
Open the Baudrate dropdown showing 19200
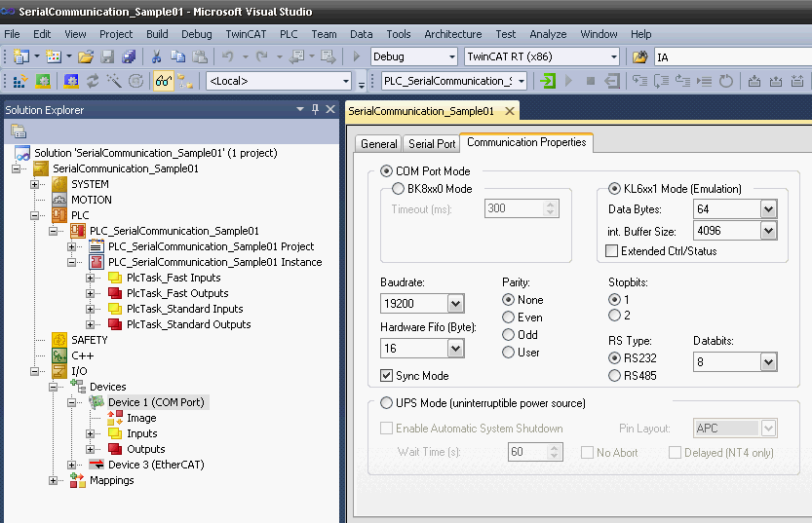click(456, 304)
